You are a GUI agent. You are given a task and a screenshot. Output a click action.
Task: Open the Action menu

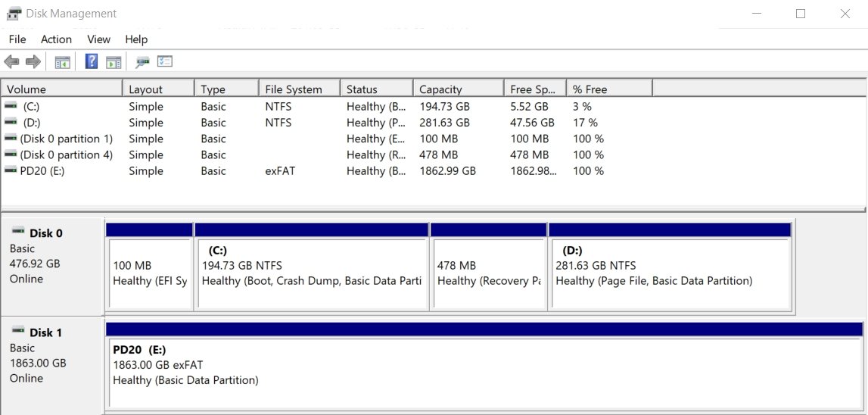[56, 39]
